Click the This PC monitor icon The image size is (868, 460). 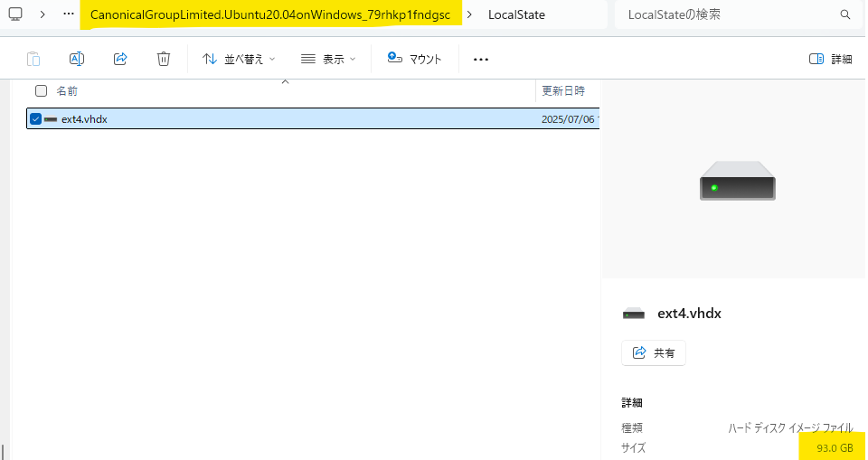pyautogui.click(x=15, y=14)
